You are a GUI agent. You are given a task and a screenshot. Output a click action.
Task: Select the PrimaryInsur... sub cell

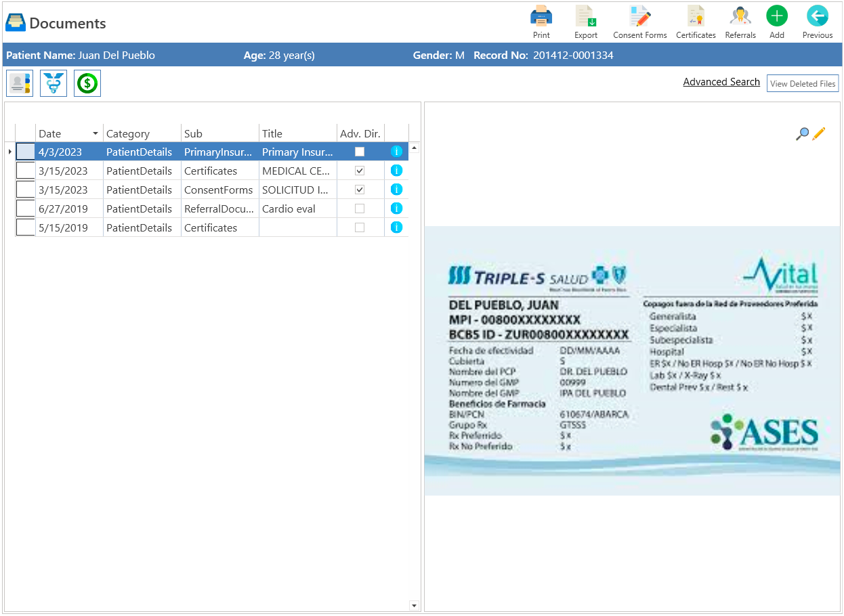tap(220, 152)
